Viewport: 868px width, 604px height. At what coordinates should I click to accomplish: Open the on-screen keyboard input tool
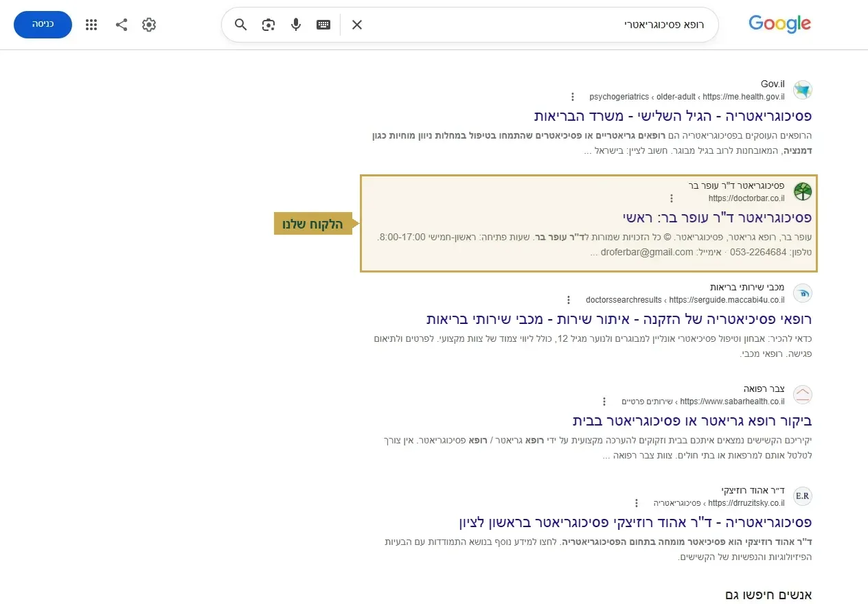pos(323,25)
